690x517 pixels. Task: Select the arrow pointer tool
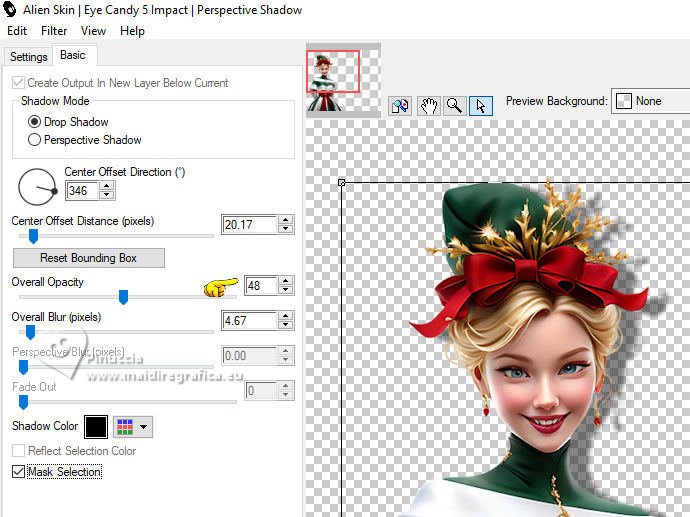481,106
